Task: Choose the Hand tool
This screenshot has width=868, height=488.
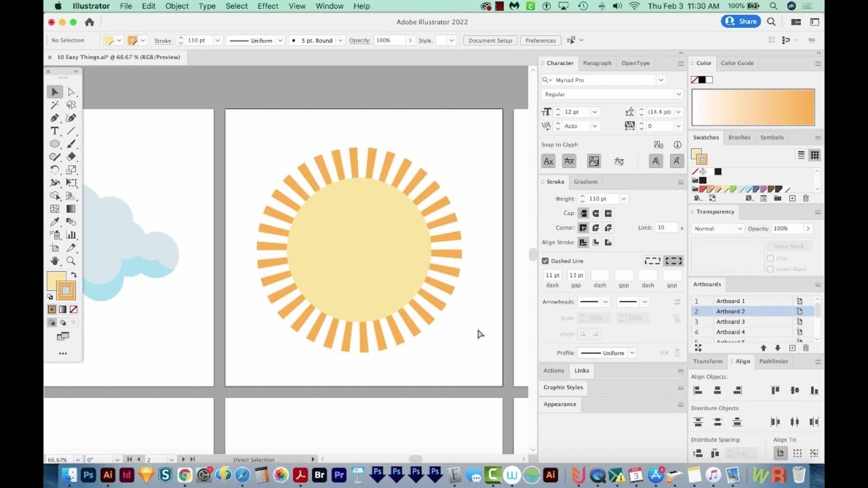Action: 55,261
